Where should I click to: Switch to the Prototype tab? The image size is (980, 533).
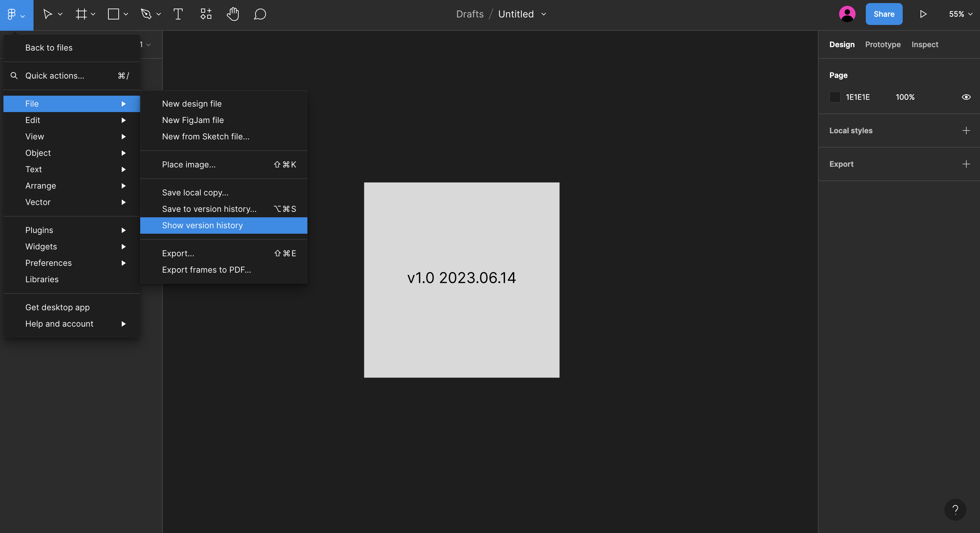click(883, 44)
